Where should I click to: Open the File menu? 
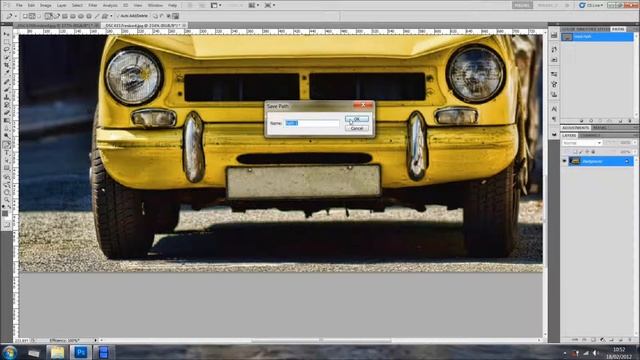19,5
